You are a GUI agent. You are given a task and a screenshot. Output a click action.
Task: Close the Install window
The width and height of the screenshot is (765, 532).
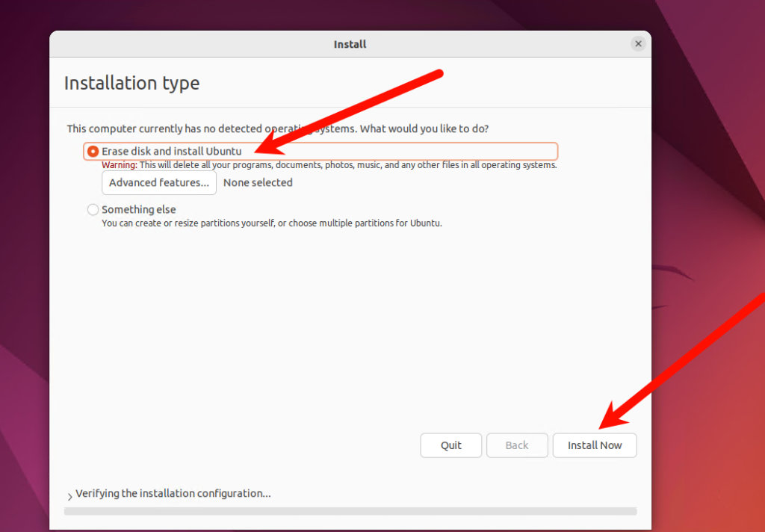coord(638,44)
